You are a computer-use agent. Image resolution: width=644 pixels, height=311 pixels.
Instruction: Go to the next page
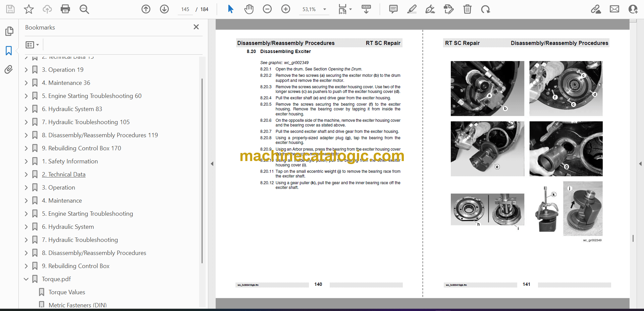(x=164, y=9)
